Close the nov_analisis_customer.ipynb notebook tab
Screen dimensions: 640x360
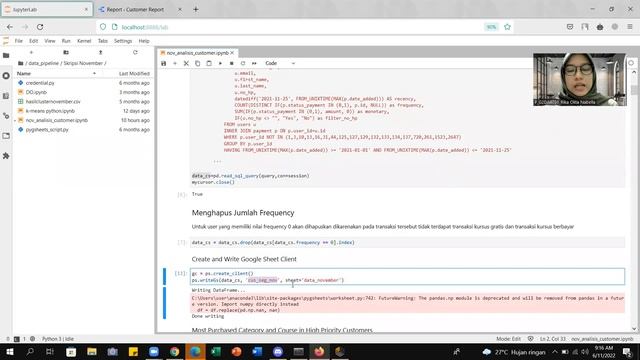(232, 53)
